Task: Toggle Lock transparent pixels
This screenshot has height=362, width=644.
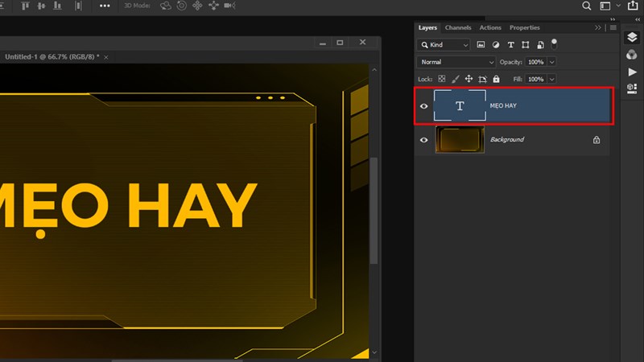Action: coord(441,79)
